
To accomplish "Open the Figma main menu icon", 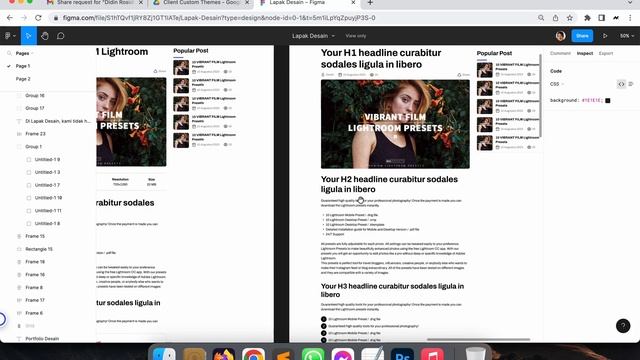I will pos(10,36).
